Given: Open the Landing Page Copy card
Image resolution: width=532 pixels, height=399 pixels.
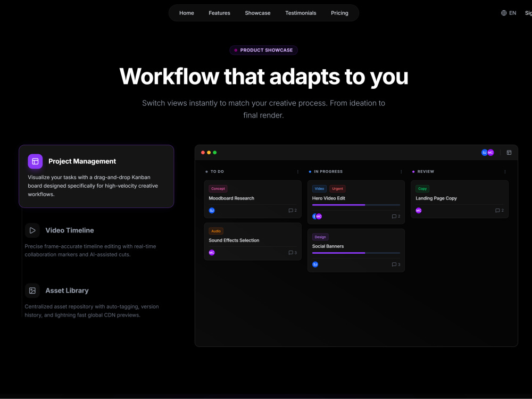Looking at the screenshot, I should coord(460,199).
